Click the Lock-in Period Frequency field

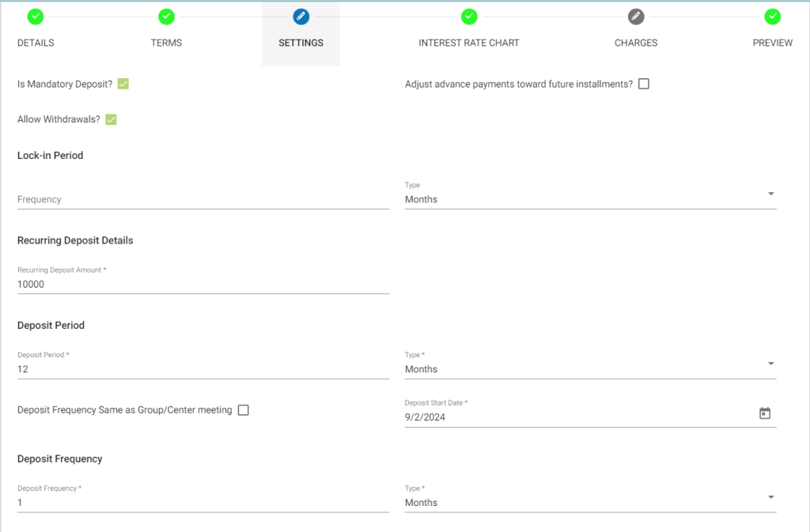pos(203,199)
